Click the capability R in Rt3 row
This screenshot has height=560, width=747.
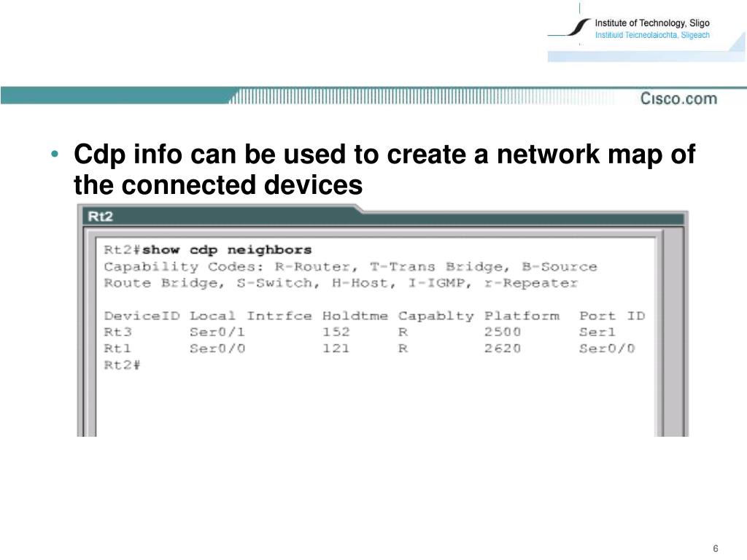pyautogui.click(x=403, y=332)
